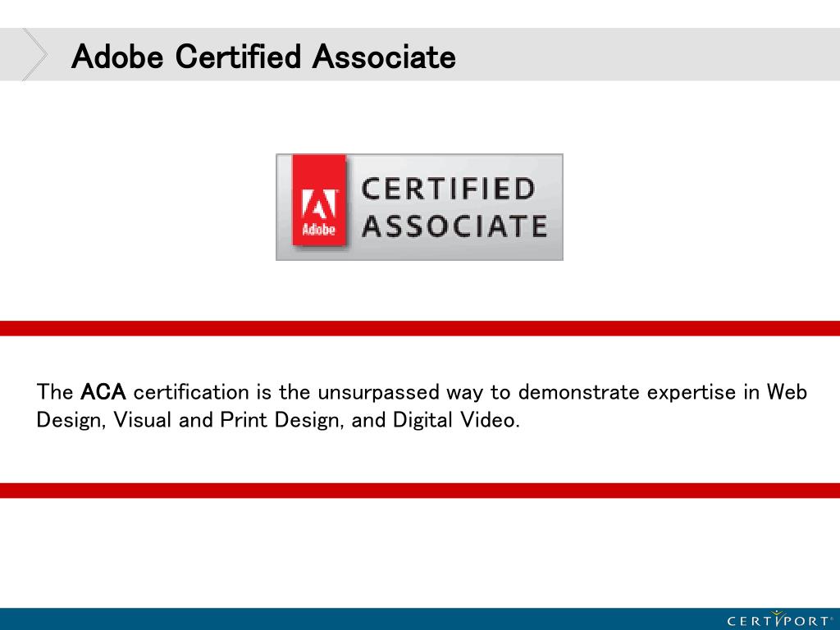
Task: Click the chevron arrow beside the title
Action: coord(34,54)
